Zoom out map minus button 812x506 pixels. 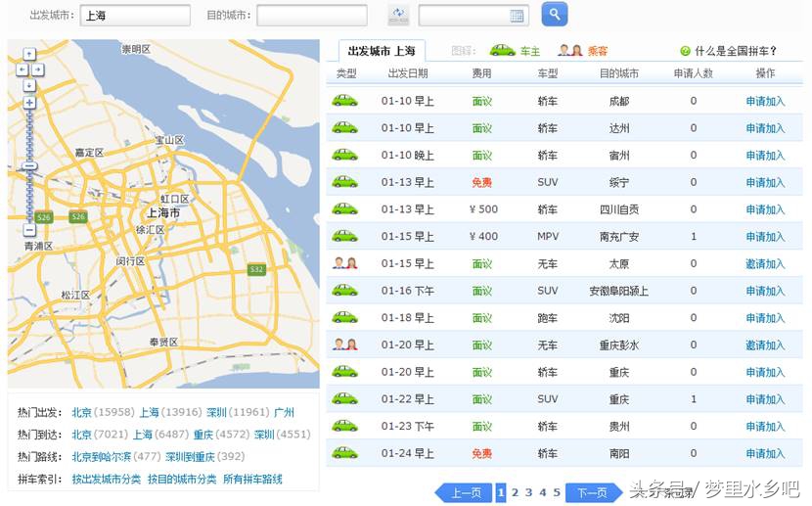29,229
